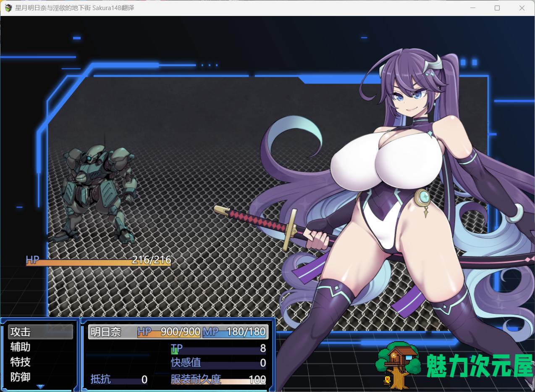Close the game window
The image size is (535, 392).
point(522,8)
